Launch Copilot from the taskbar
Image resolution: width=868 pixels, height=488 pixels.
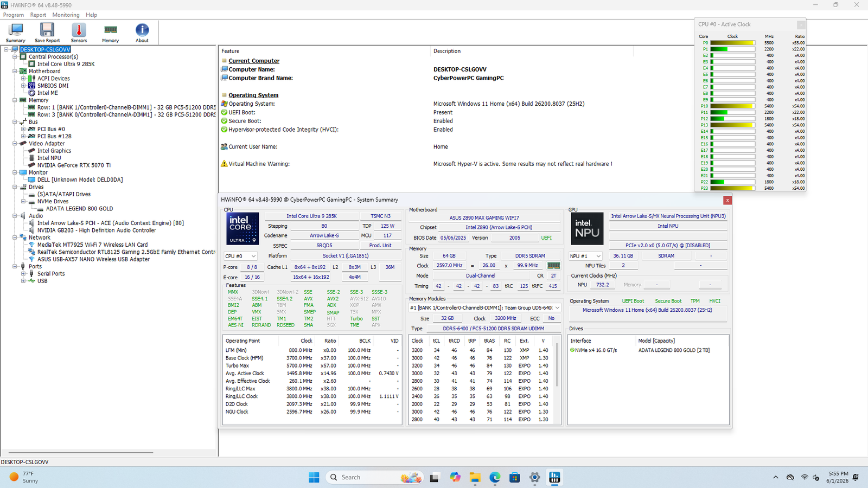point(455,477)
